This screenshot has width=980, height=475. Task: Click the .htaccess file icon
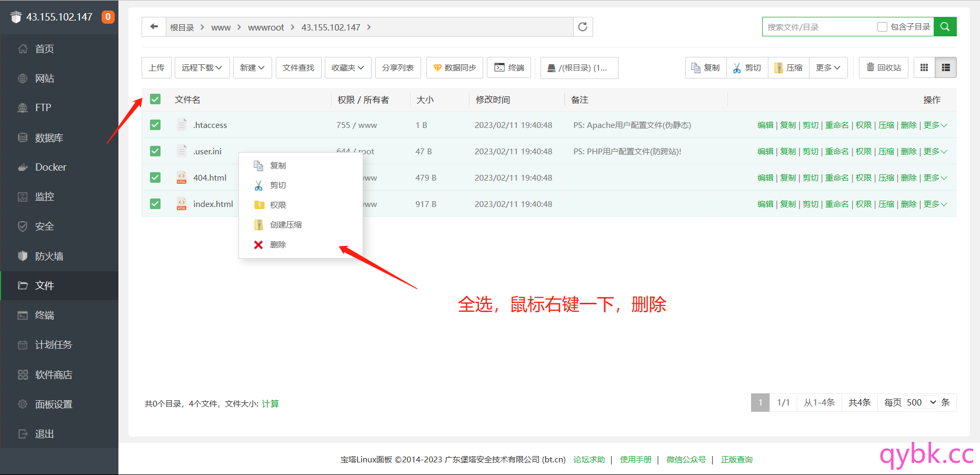[182, 125]
